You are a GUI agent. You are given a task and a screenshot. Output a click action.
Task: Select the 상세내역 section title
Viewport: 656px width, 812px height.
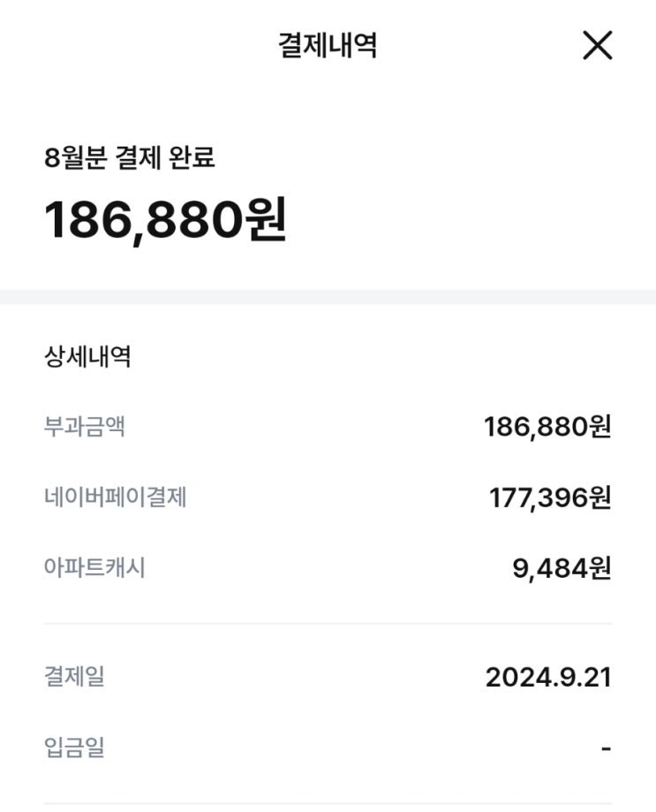point(87,356)
